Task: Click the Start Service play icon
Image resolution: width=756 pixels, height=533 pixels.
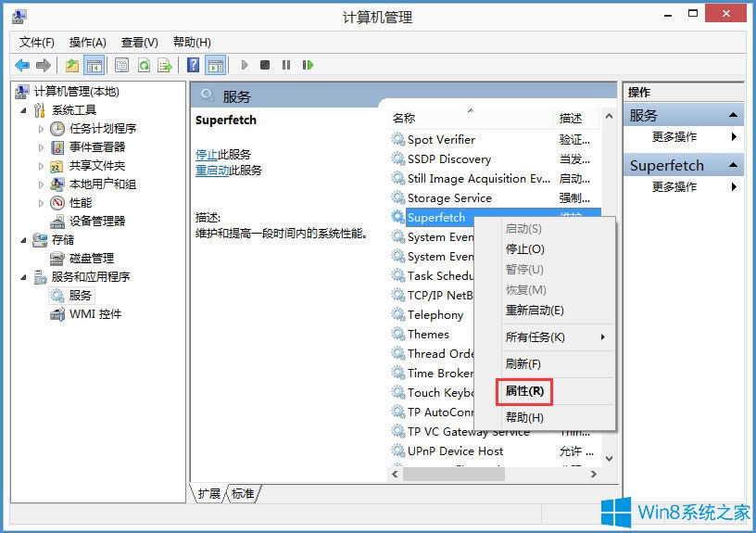Action: click(x=245, y=65)
